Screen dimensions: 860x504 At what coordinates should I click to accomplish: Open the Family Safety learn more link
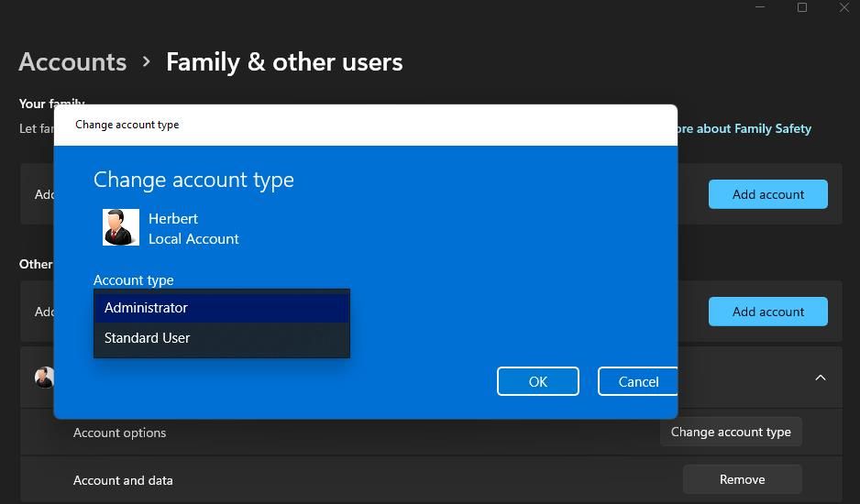pyautogui.click(x=743, y=129)
